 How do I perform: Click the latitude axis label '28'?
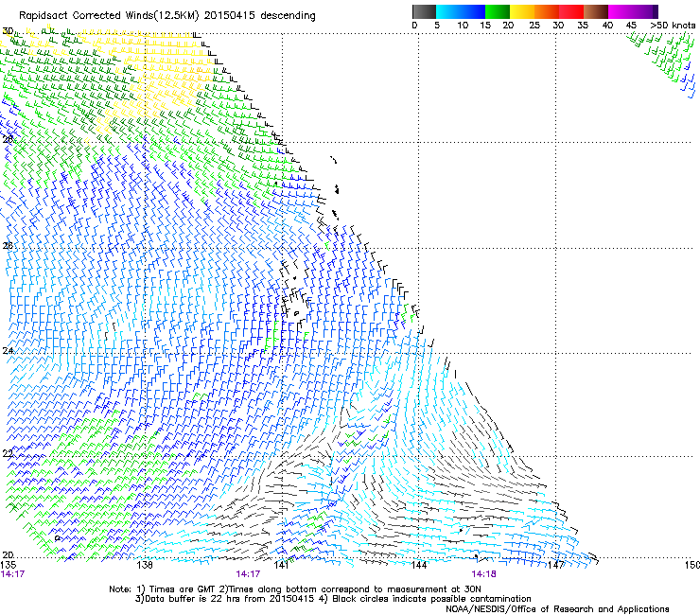tap(8, 139)
